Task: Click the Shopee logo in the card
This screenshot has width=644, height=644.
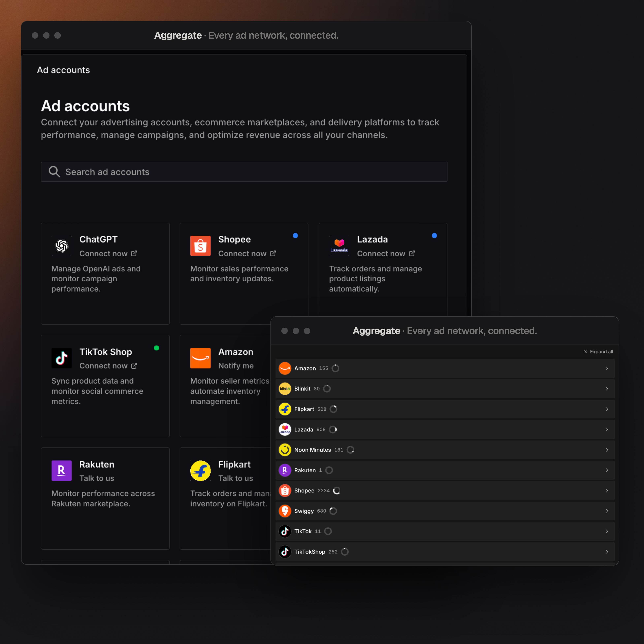Action: coord(200,246)
